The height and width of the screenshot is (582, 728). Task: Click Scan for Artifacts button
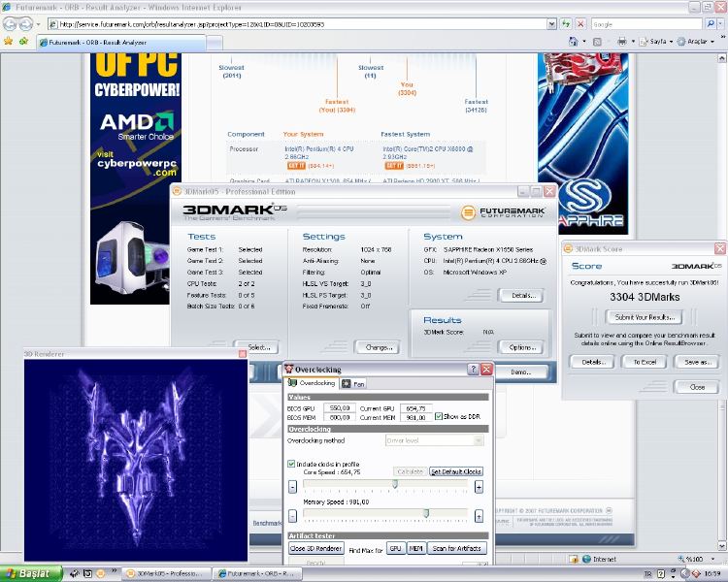[457, 549]
